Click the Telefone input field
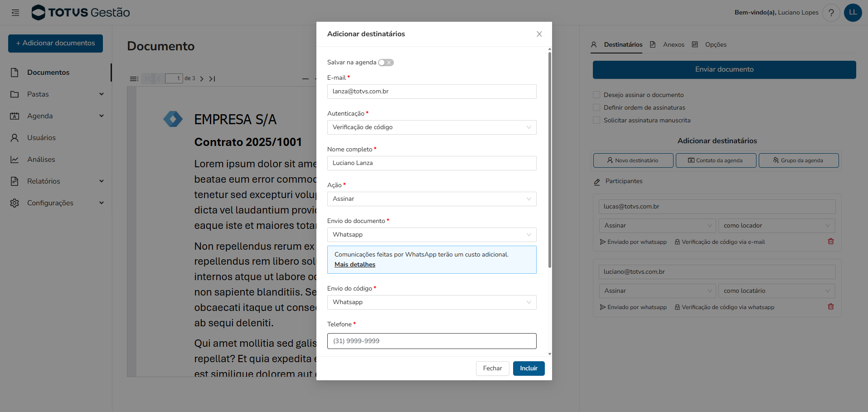Image resolution: width=868 pixels, height=412 pixels. (x=432, y=341)
